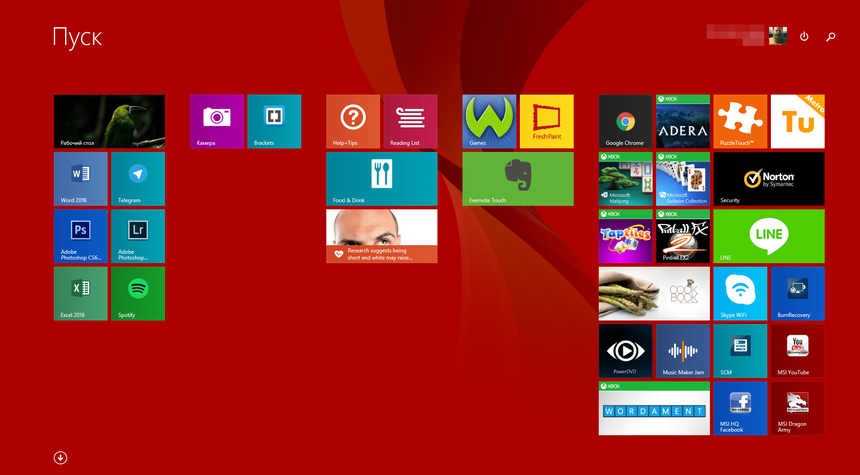Open the Camera tile
This screenshot has height=475, width=860.
click(x=217, y=121)
